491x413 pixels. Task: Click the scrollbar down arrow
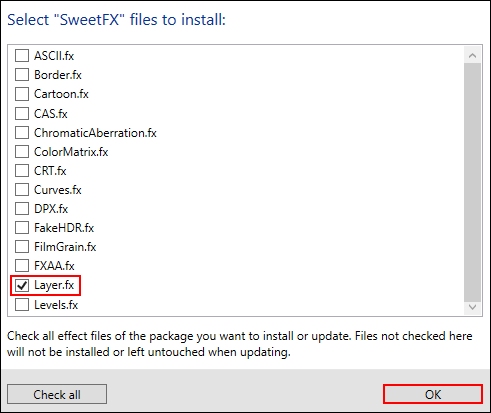[472, 307]
